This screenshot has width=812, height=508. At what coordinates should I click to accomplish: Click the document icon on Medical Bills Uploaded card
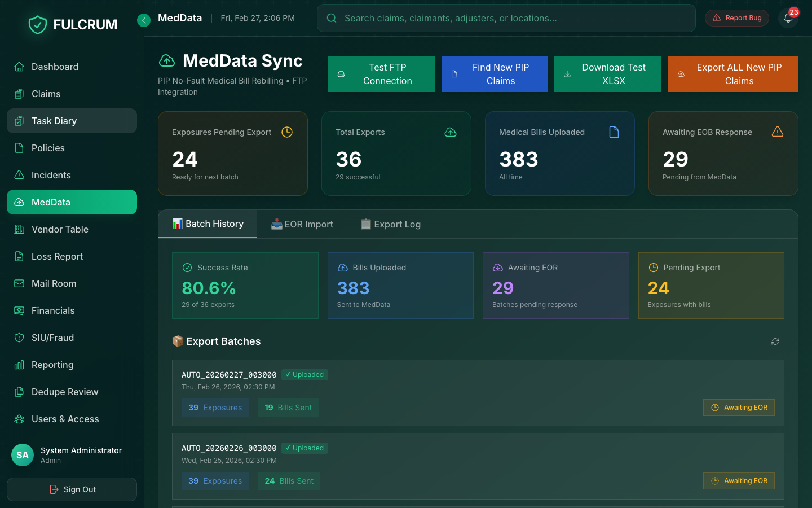coord(614,132)
